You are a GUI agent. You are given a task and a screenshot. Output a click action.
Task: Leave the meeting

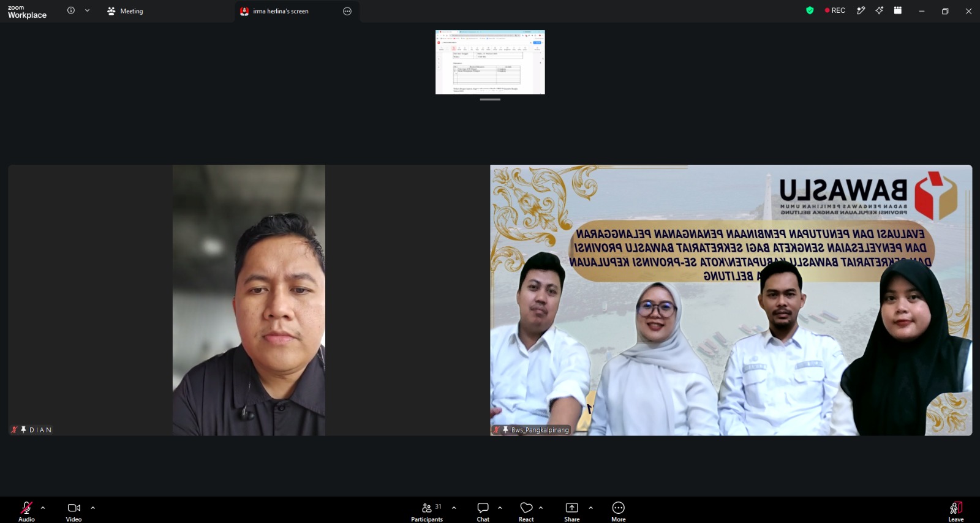tap(956, 511)
